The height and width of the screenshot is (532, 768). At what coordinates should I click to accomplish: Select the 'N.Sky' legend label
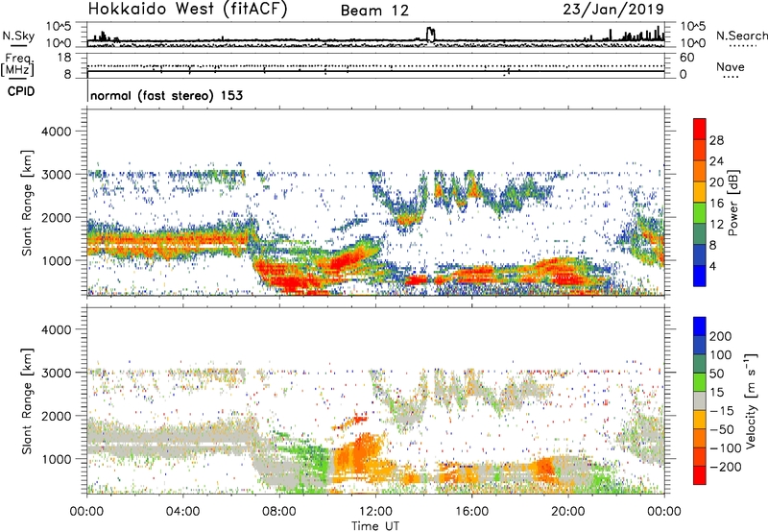point(18,36)
